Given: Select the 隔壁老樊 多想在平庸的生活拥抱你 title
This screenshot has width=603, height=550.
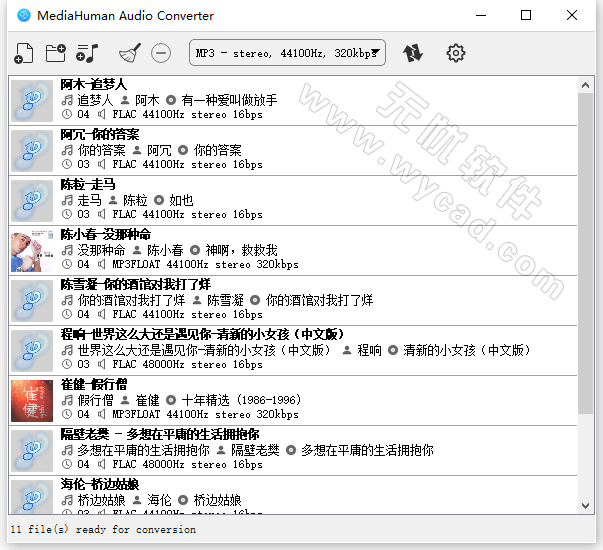Looking at the screenshot, I should pos(160,434).
